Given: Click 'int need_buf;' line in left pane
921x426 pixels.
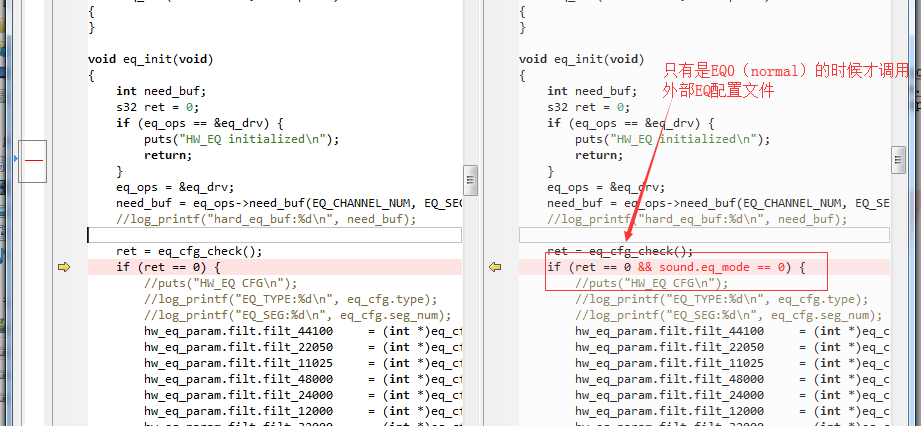Looking at the screenshot, I should (x=161, y=91).
